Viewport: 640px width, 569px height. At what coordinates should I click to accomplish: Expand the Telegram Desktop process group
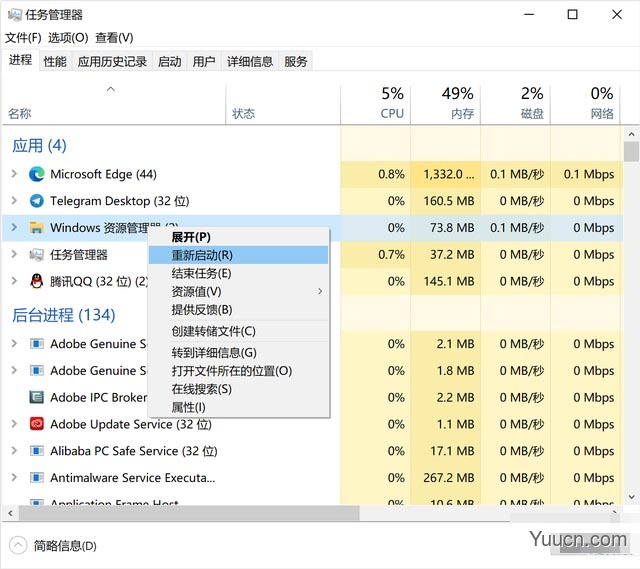(x=14, y=200)
